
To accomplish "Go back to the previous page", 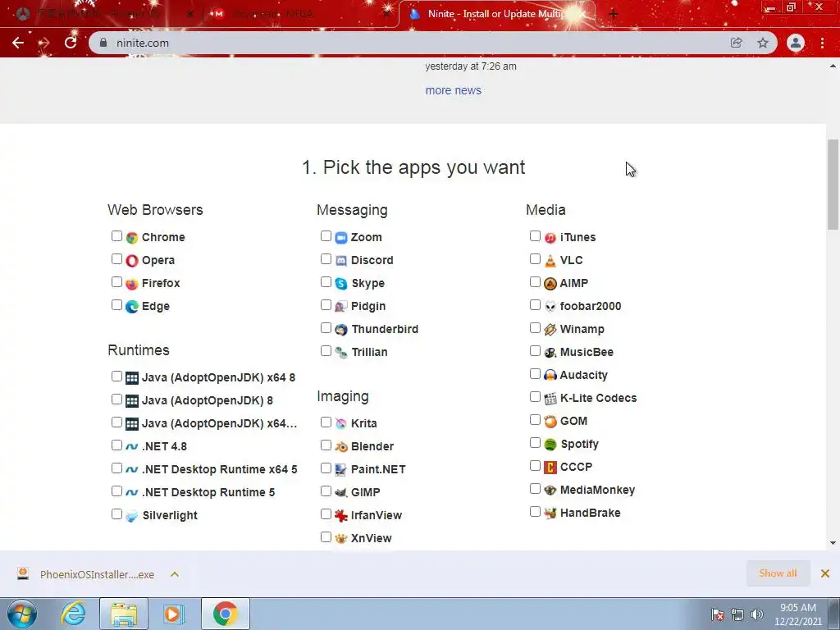I will pyautogui.click(x=18, y=43).
